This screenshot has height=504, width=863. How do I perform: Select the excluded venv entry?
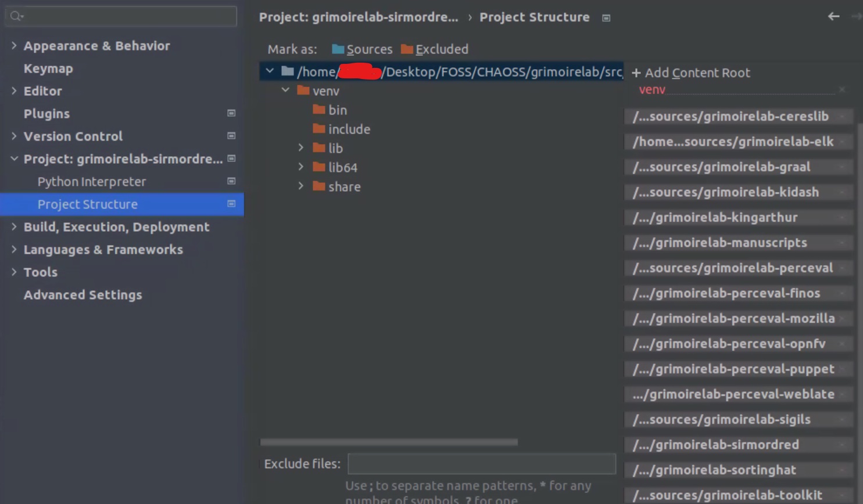[x=652, y=89]
